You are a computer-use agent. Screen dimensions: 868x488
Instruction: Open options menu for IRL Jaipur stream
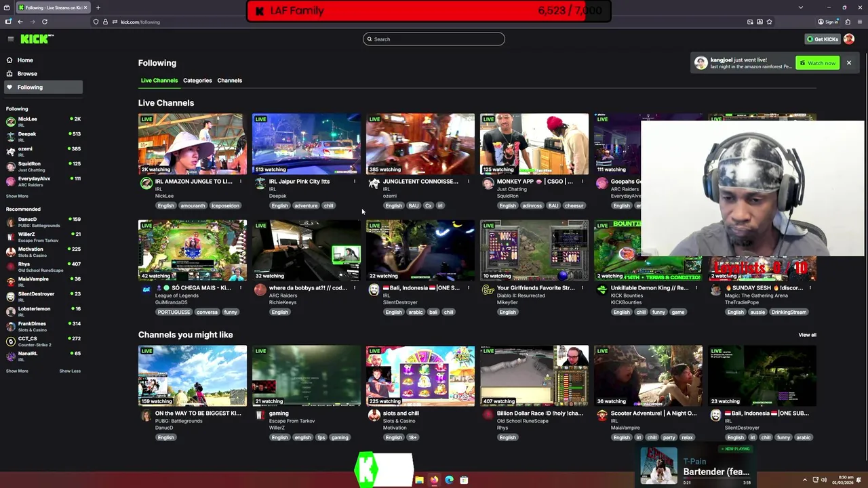354,182
